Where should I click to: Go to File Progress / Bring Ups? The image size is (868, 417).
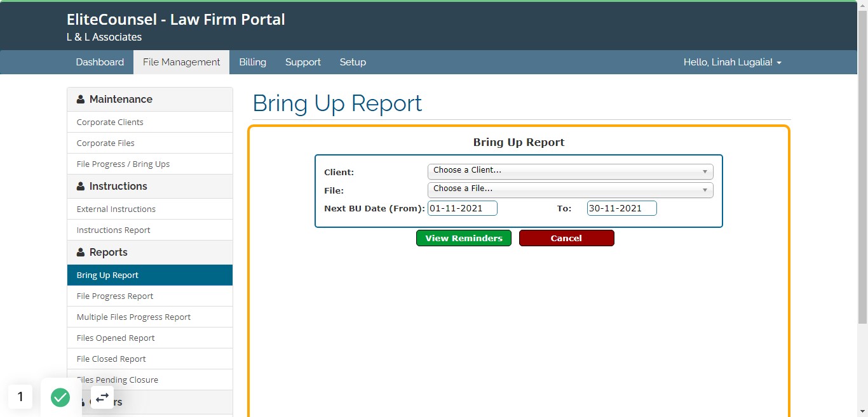[x=150, y=164]
